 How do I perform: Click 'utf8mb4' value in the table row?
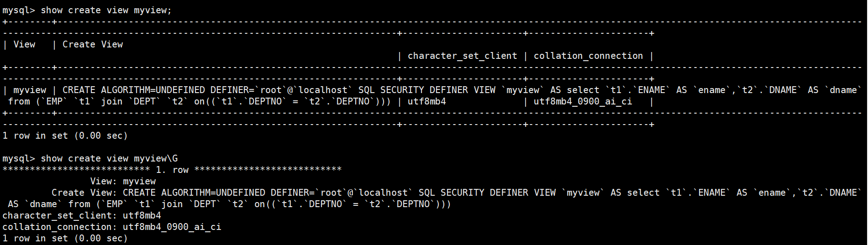point(427,101)
